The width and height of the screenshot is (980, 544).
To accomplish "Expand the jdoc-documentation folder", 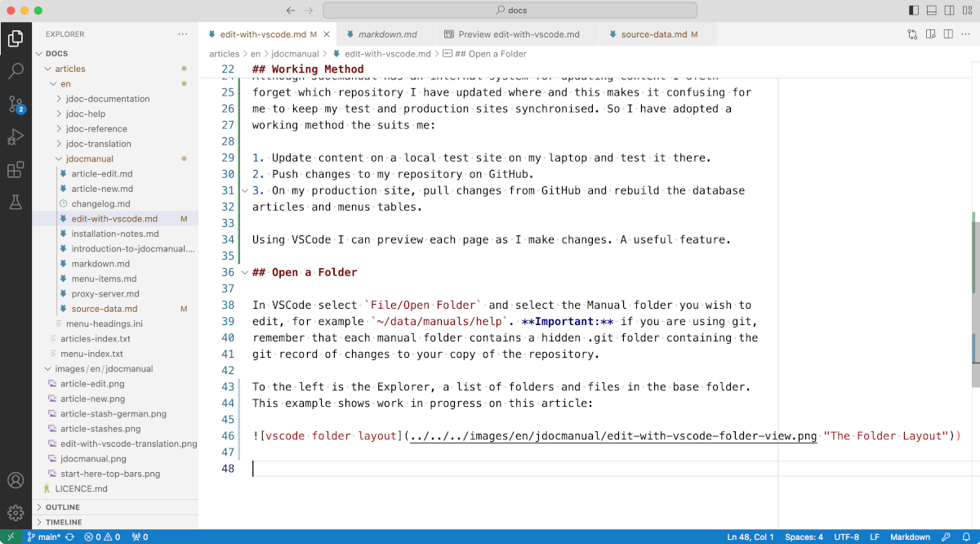I will tap(108, 99).
